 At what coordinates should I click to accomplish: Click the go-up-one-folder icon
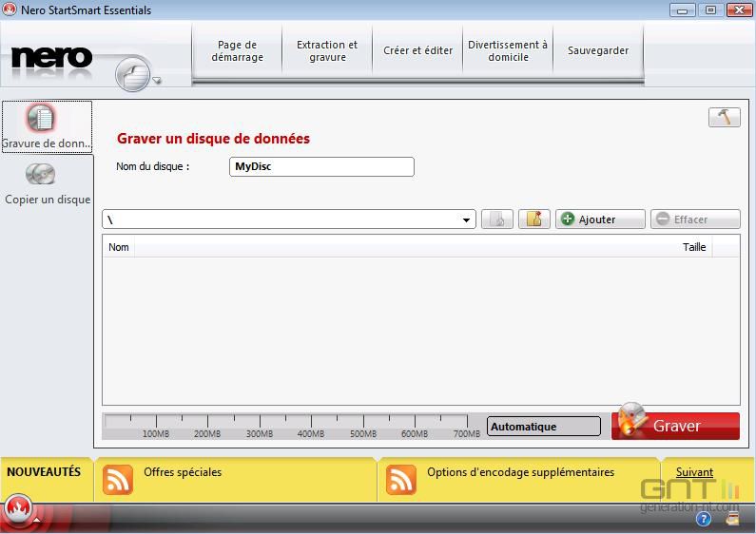497,219
